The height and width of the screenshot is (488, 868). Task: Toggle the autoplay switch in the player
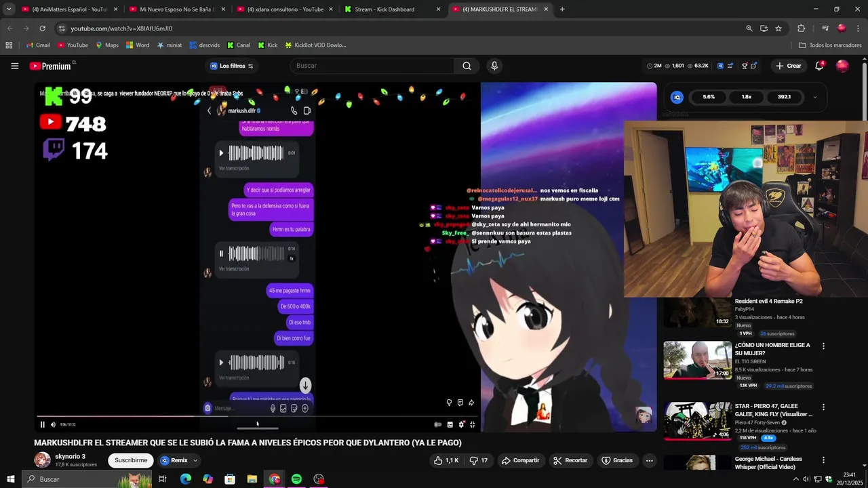tap(437, 425)
